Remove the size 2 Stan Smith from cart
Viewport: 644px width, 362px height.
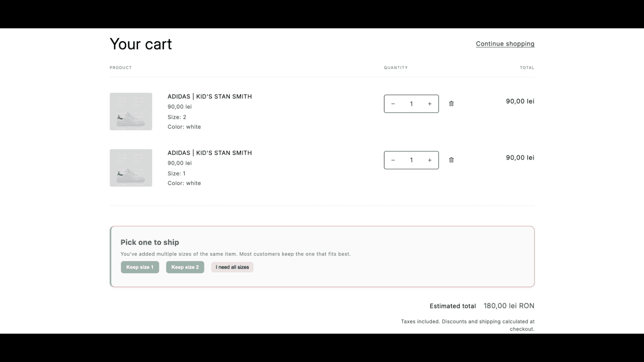coord(451,104)
